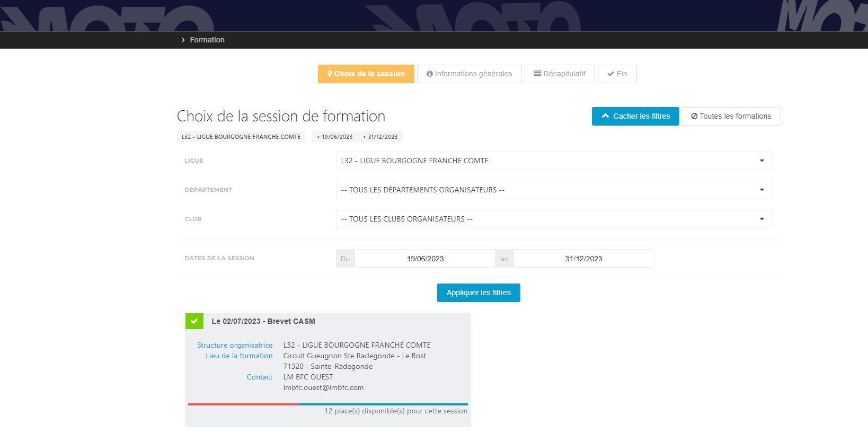Open the Club organisateurs dropdown
868x442 pixels.
tap(554, 219)
